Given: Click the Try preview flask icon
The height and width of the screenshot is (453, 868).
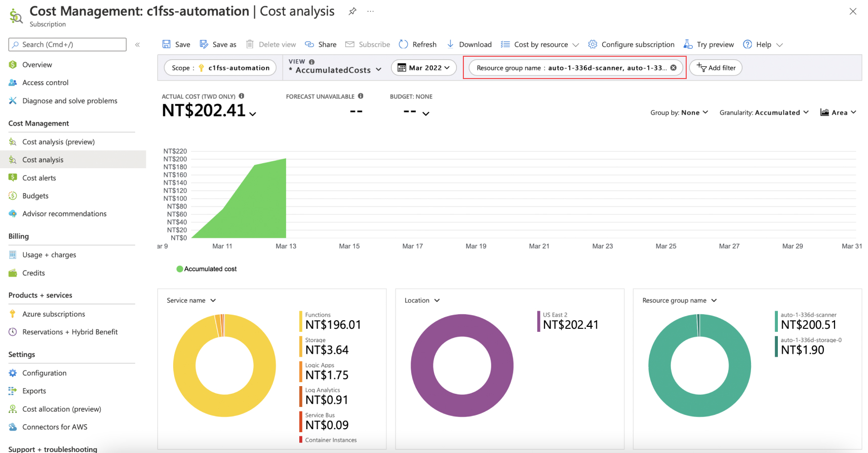Looking at the screenshot, I should tap(688, 45).
